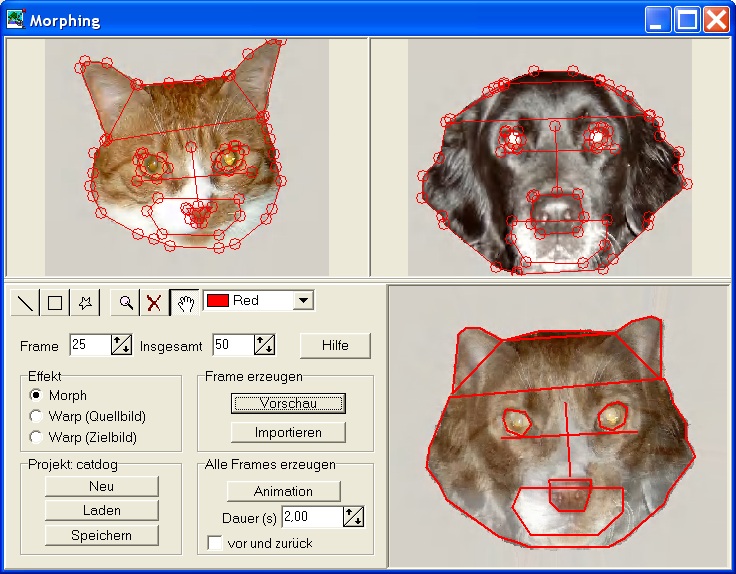Click the dog target image

[550, 157]
